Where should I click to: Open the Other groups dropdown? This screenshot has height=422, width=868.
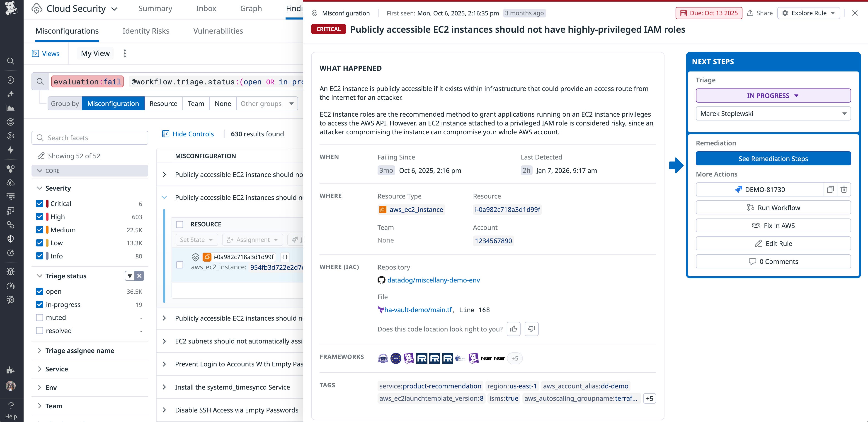(x=266, y=103)
